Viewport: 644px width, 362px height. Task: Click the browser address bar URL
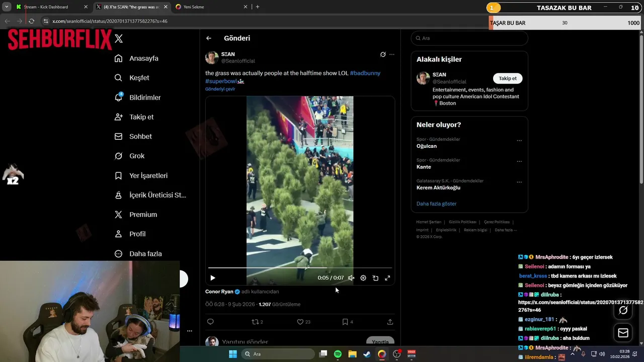click(110, 21)
